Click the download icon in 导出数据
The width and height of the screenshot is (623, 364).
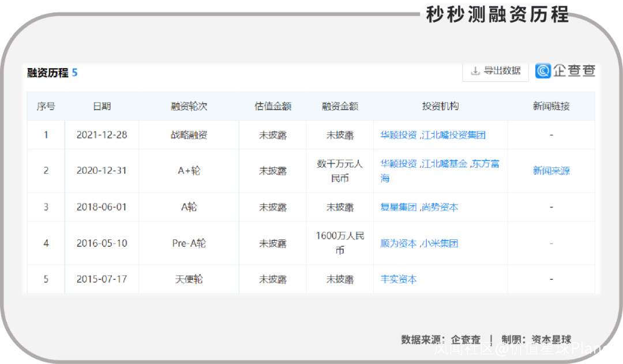[475, 71]
